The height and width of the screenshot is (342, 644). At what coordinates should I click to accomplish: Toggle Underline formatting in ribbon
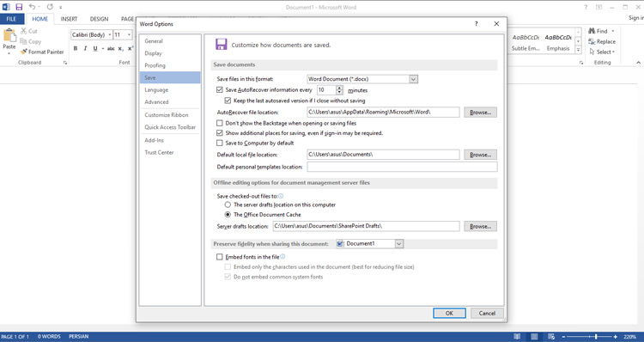95,48
